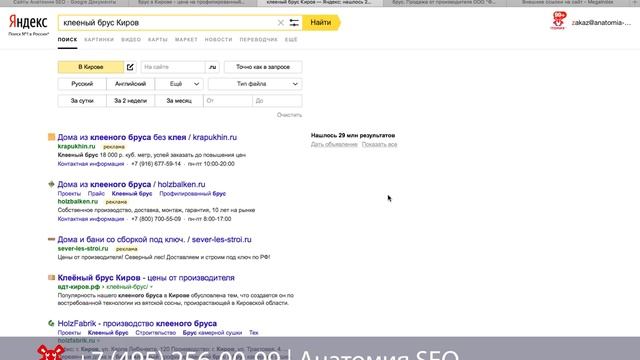Viewport: 640px width, 360px height.
Task: Click krapukhin.ru Контактная информация link
Action: [x=91, y=164]
